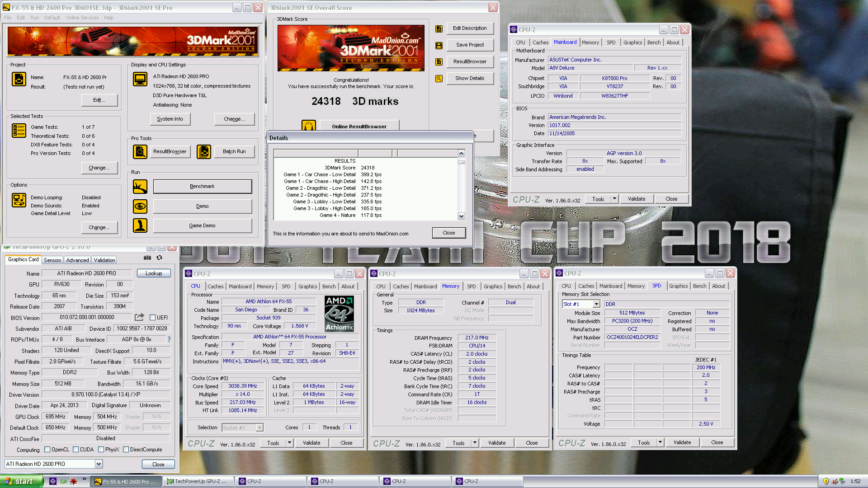The height and width of the screenshot is (488, 868).
Task: Toggle the UEFI checkbox
Action: (x=153, y=318)
